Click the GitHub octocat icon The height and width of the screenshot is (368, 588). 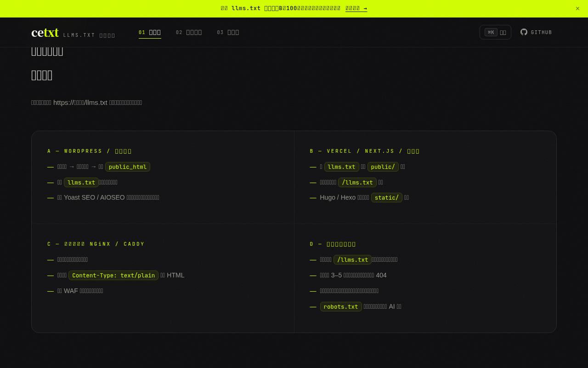(x=524, y=32)
